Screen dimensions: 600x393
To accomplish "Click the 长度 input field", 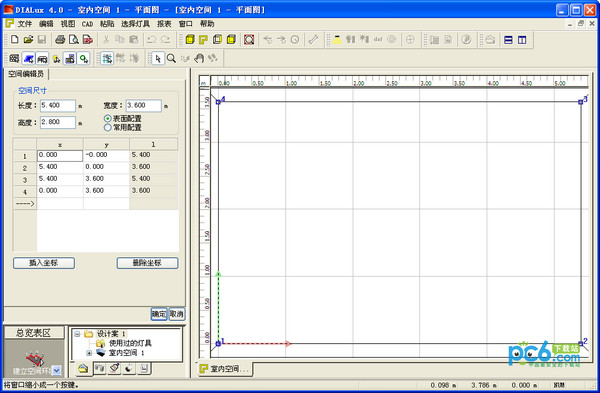I will tap(58, 106).
